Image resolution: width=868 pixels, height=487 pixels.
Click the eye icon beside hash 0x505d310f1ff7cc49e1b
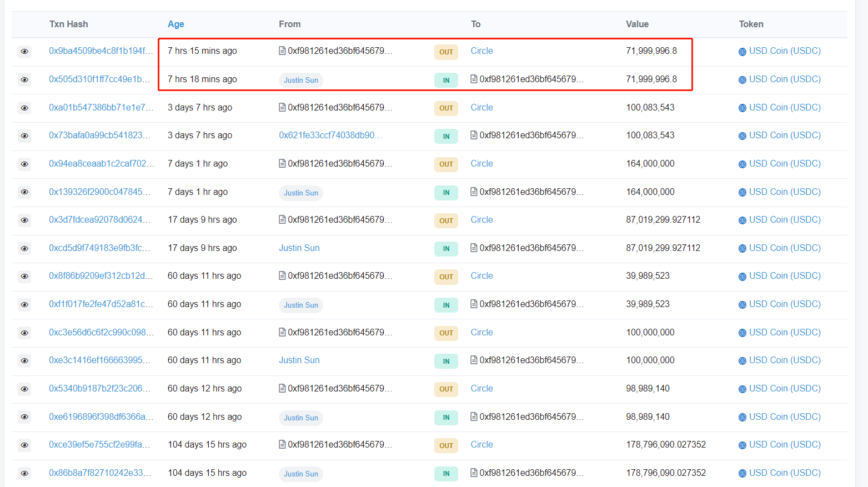click(x=24, y=80)
